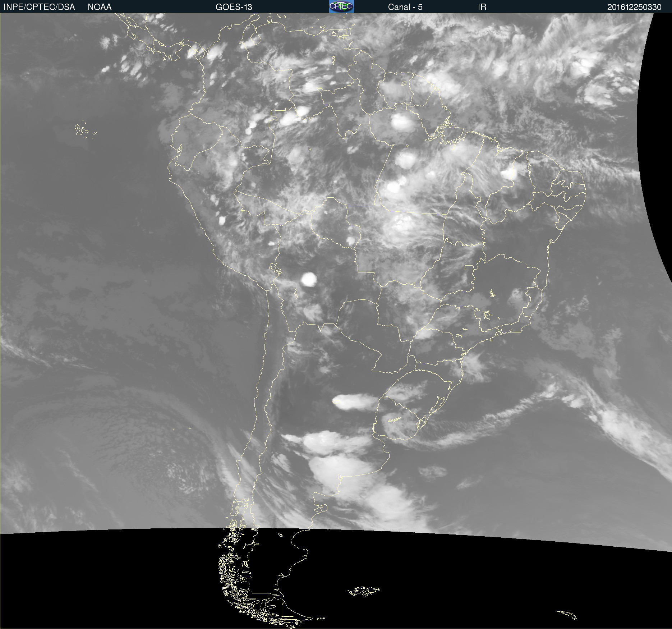
Task: Click the IR label in header
Action: point(482,7)
